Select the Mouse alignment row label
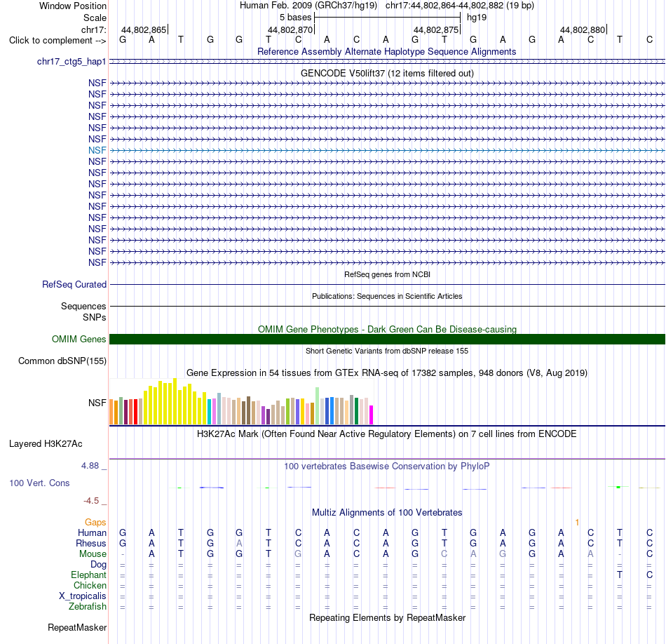The width and height of the screenshot is (666, 644). point(93,554)
